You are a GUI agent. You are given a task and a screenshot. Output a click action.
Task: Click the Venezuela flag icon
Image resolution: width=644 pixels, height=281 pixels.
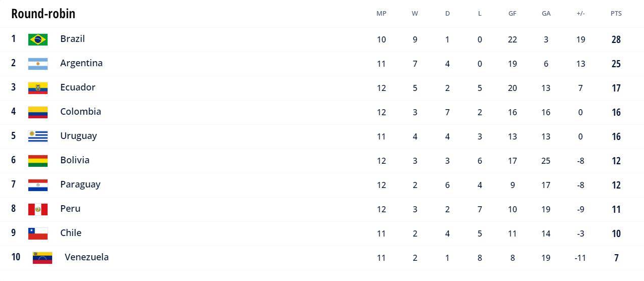point(42,258)
